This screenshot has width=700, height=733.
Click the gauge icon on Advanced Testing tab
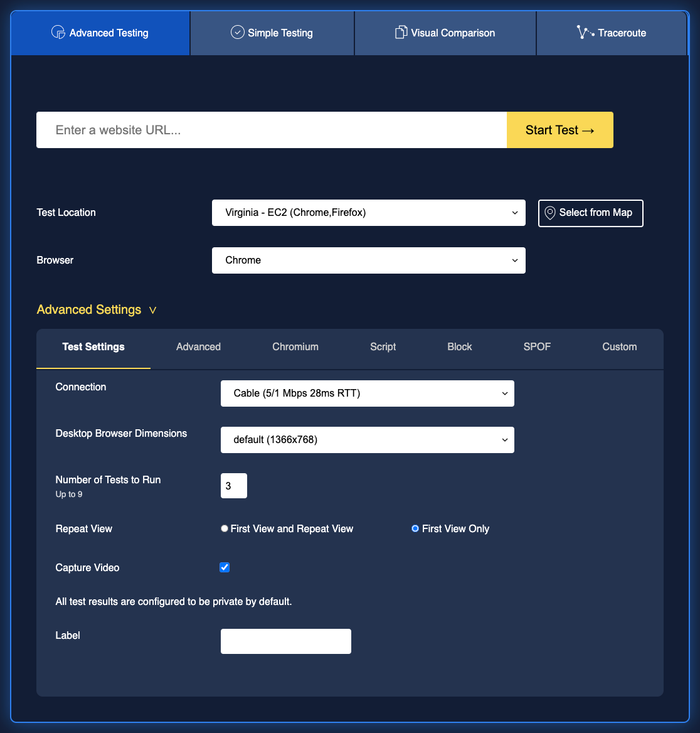pos(57,32)
